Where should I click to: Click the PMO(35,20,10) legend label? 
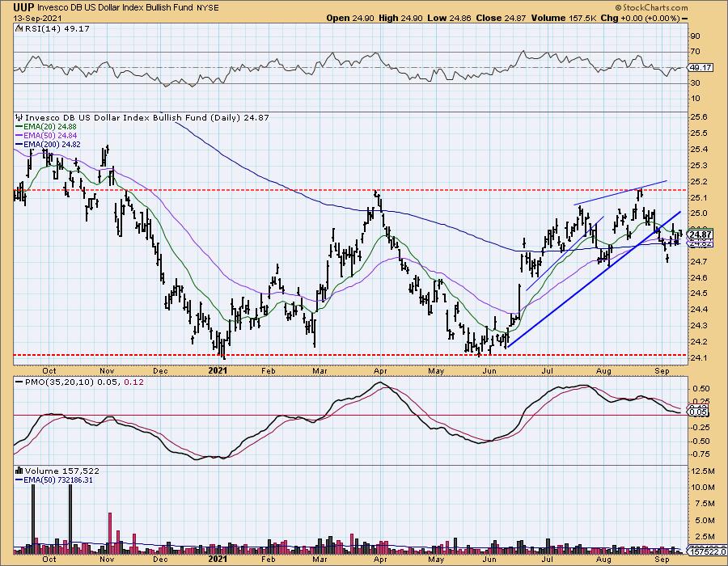(x=59, y=382)
